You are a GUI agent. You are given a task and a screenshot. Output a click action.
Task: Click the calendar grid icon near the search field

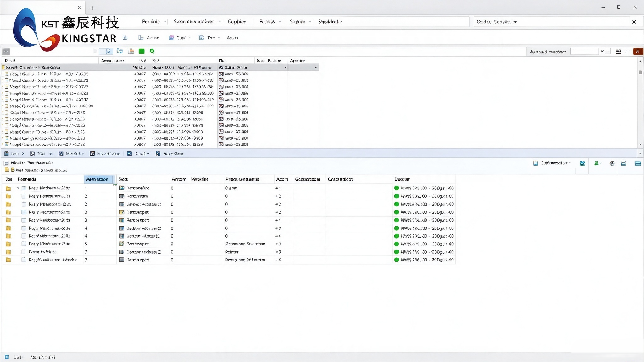click(618, 52)
